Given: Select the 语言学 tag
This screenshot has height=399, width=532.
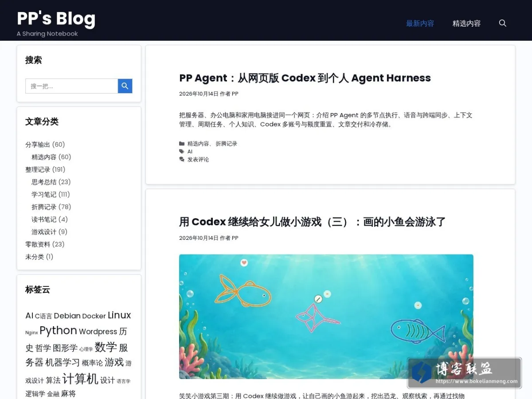Looking at the screenshot, I should tap(124, 381).
